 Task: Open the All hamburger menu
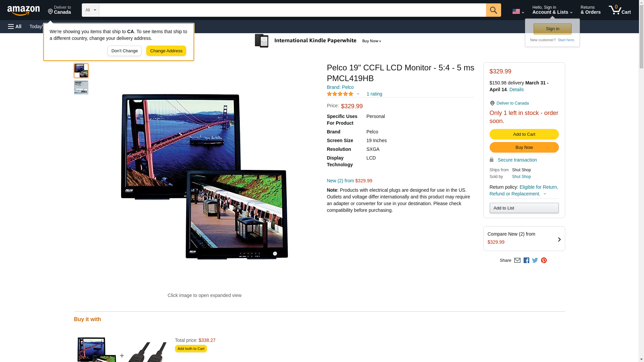[x=15, y=26]
